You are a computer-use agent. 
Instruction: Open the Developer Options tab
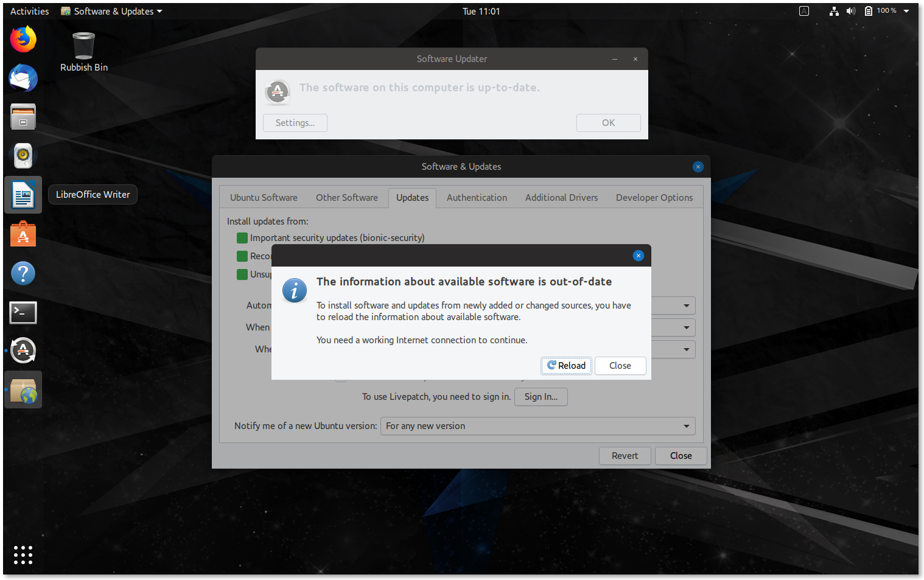(x=654, y=198)
